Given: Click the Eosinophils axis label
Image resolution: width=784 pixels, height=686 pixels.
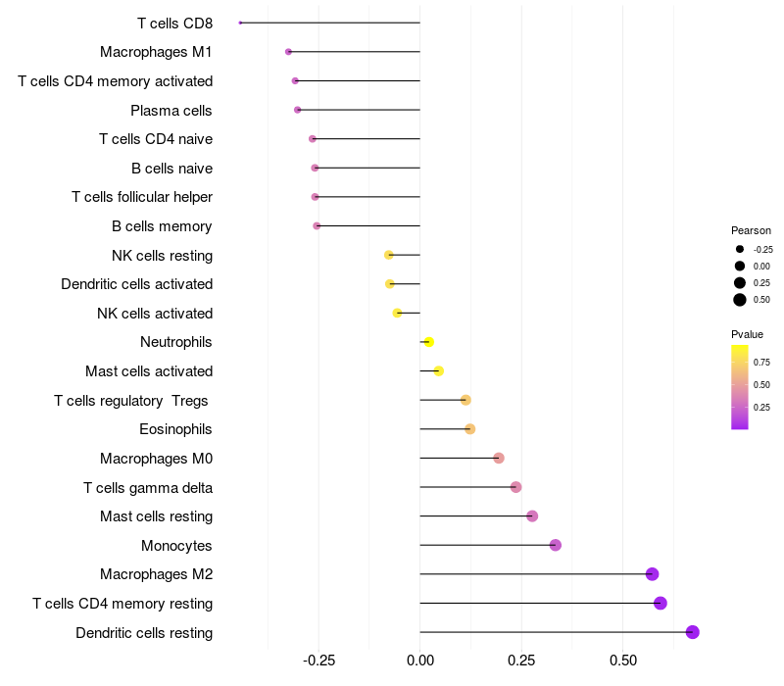Looking at the screenshot, I should [x=175, y=429].
